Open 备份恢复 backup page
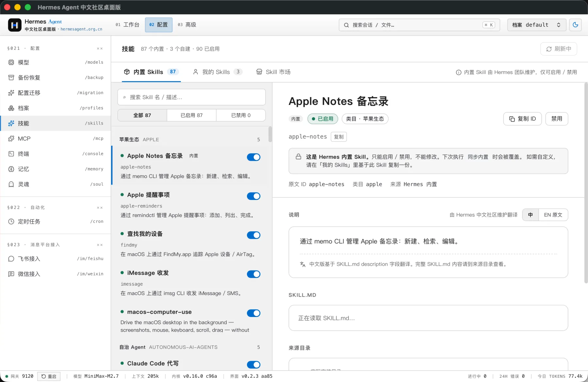588x382 pixels. click(56, 77)
